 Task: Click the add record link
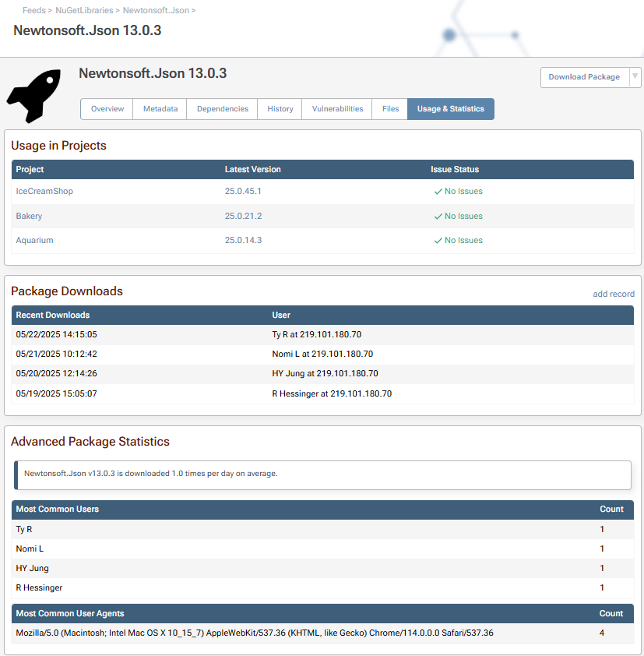614,294
